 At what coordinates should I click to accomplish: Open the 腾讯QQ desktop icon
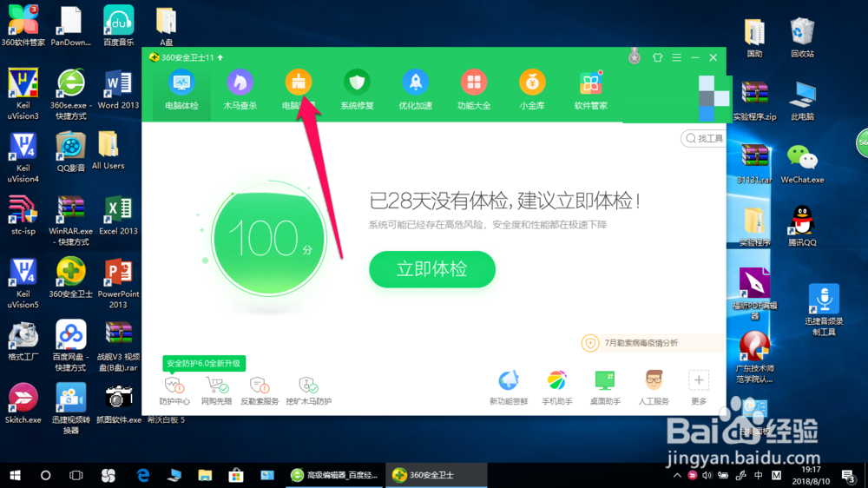point(802,226)
